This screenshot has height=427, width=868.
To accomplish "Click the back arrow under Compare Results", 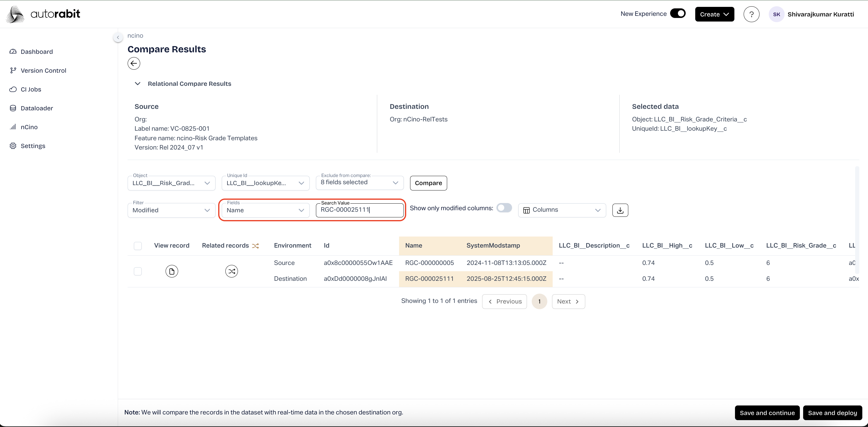I will click(x=134, y=63).
